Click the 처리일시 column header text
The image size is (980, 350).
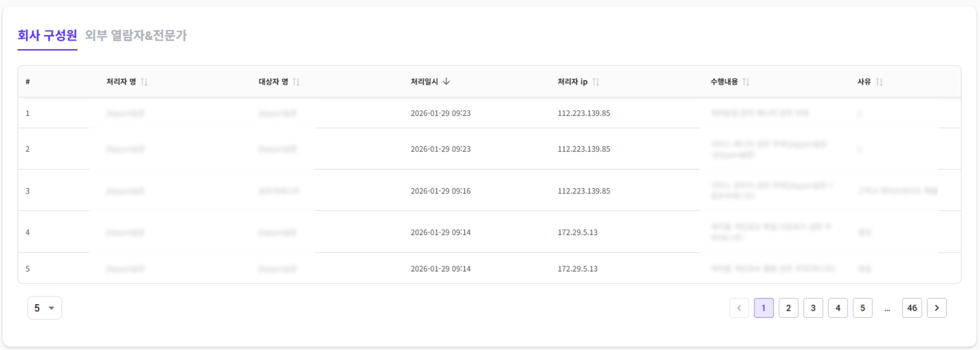tap(424, 82)
